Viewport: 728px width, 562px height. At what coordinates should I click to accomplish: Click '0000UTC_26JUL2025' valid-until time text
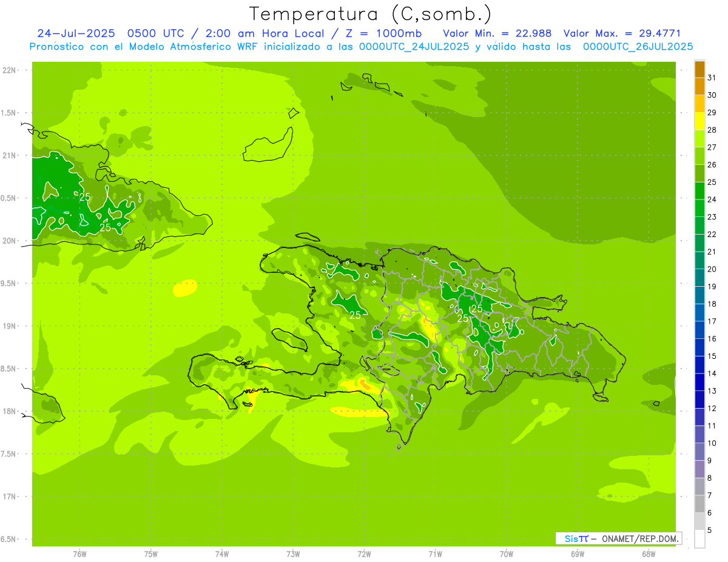(638, 47)
